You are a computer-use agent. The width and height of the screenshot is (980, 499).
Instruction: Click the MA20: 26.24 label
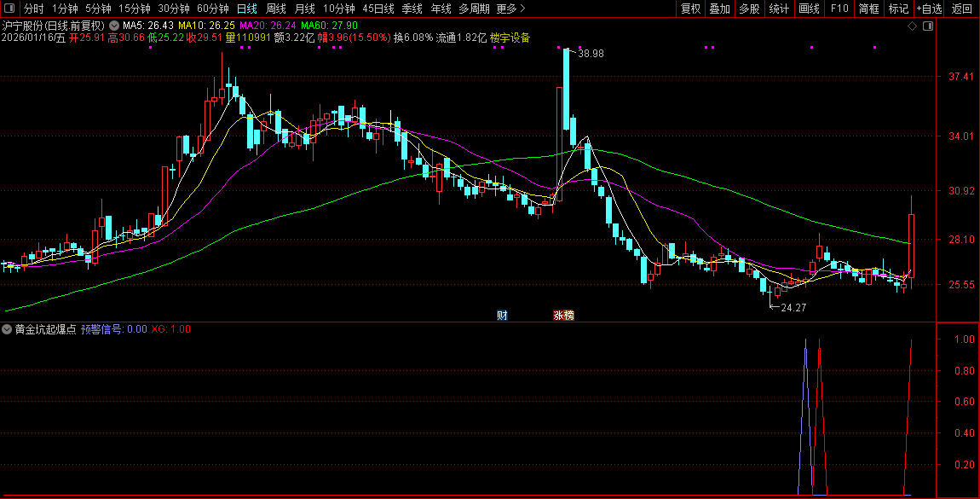[x=268, y=26]
